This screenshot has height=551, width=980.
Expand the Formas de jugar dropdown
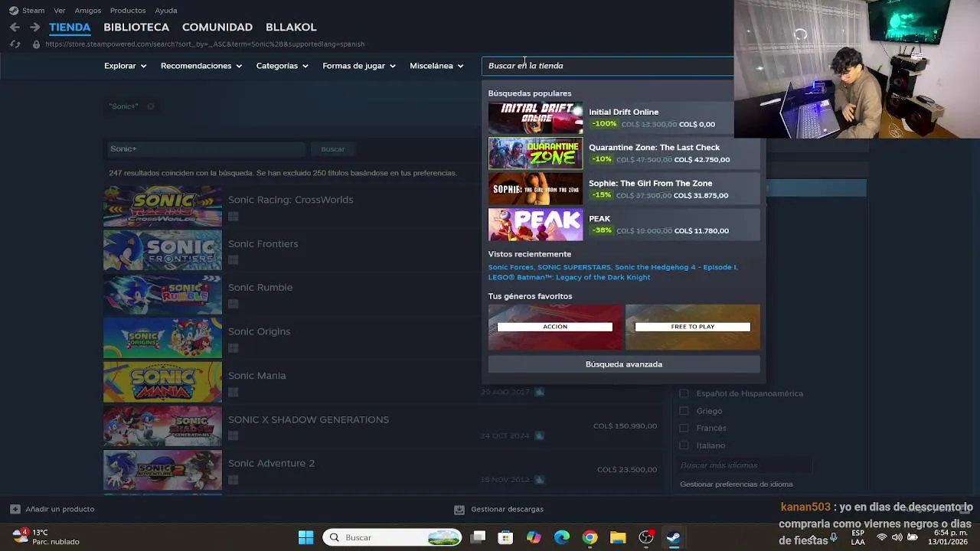tap(359, 66)
